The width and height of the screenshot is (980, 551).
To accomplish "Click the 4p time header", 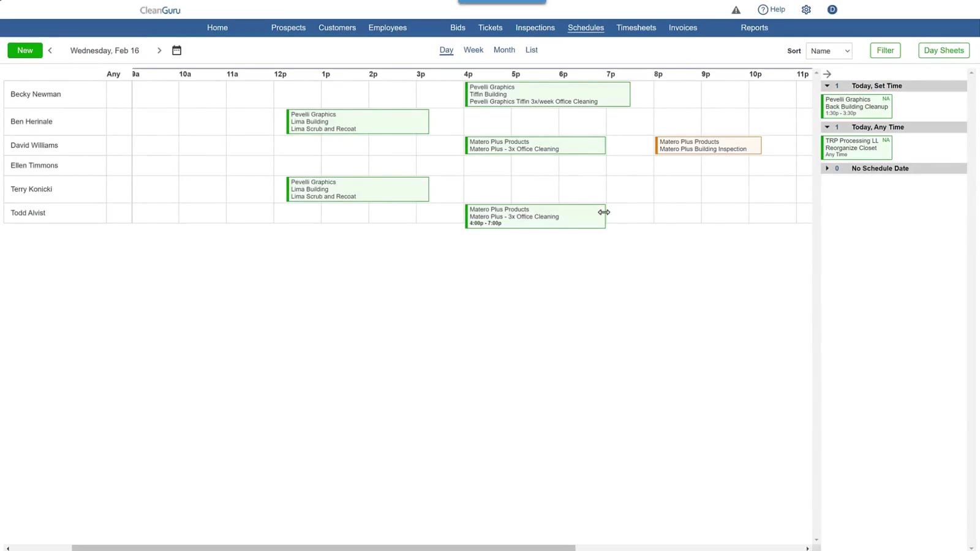I will [468, 75].
